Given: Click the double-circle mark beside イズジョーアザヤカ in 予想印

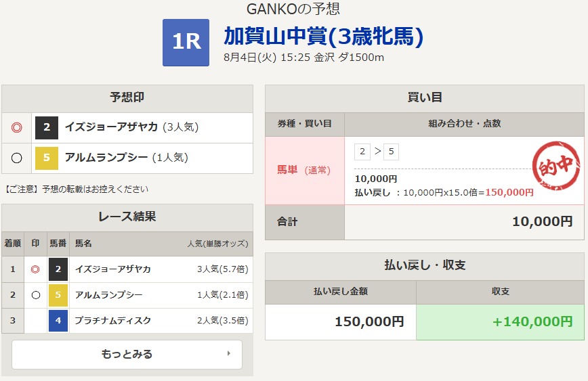Looking at the screenshot, I should point(16,128).
